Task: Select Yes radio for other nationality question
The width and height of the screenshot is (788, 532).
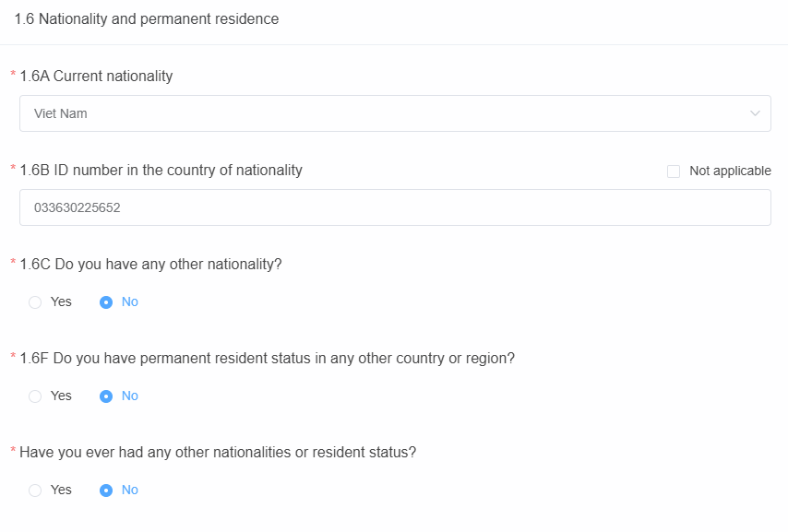Action: pos(35,302)
